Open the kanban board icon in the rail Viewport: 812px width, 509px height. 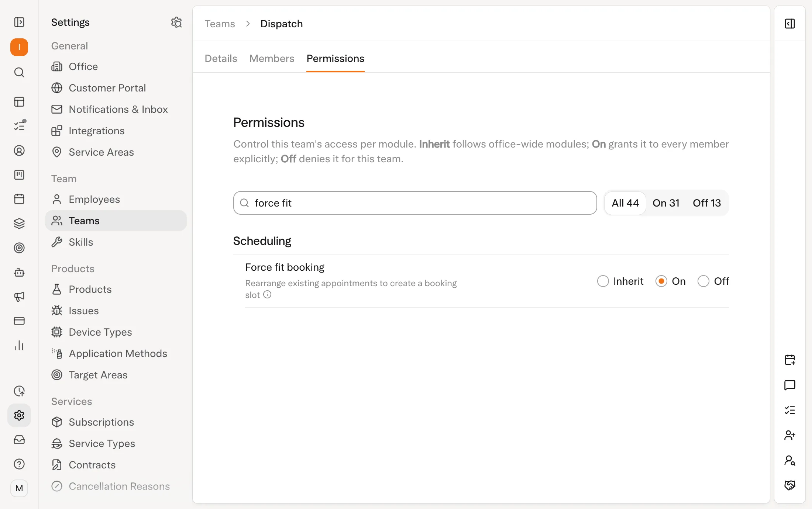point(19,175)
